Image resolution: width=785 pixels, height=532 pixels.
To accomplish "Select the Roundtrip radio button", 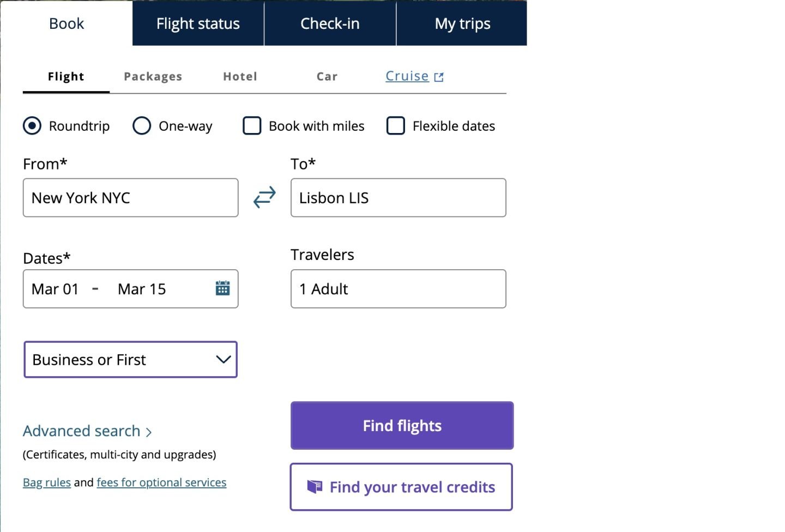I will pos(32,126).
